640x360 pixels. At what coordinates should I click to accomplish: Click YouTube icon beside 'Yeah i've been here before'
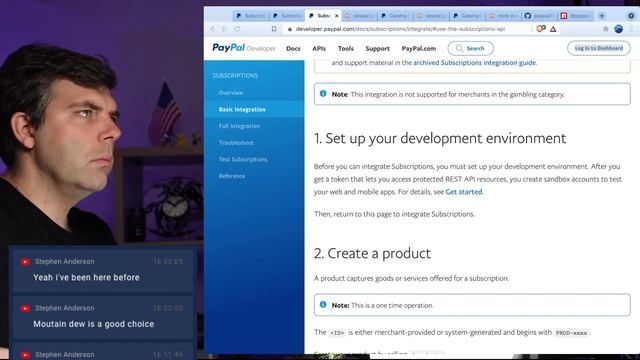[25, 262]
